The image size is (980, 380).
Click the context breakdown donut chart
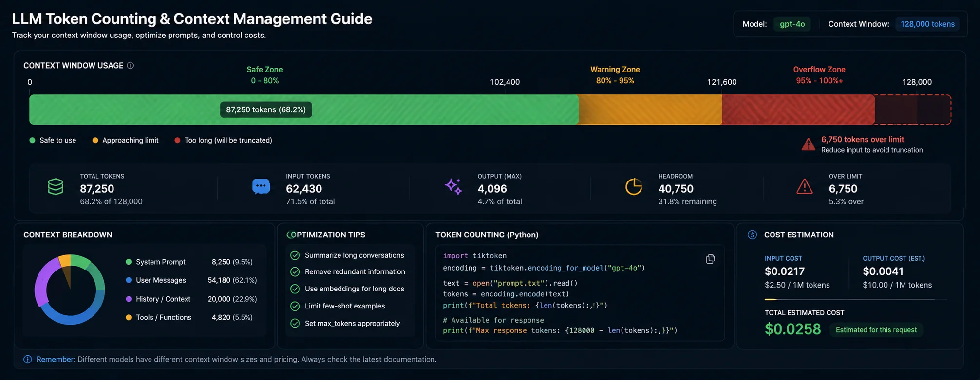point(70,290)
